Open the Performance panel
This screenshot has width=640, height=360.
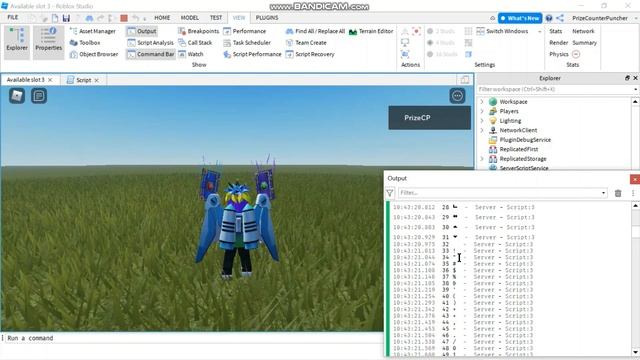[x=244, y=31]
